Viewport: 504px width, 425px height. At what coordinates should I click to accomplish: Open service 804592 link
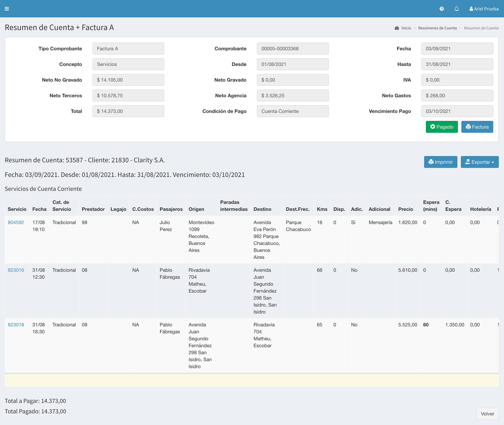point(16,222)
